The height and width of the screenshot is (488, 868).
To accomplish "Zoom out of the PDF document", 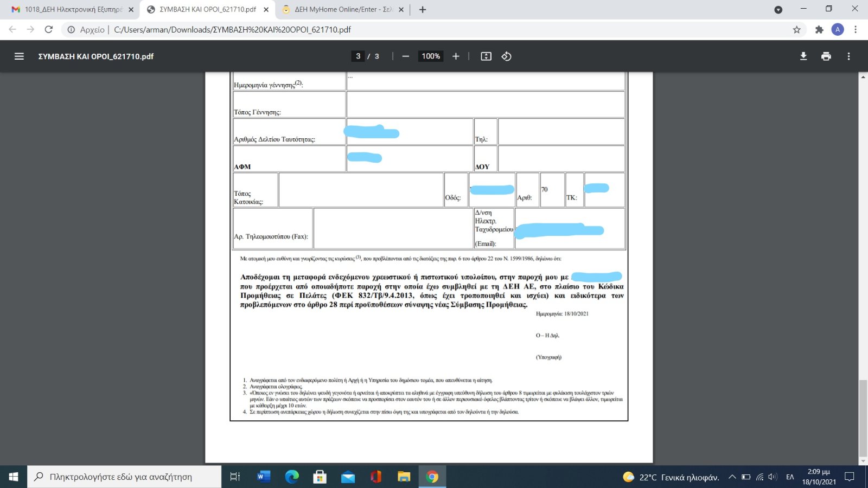I will coord(405,56).
